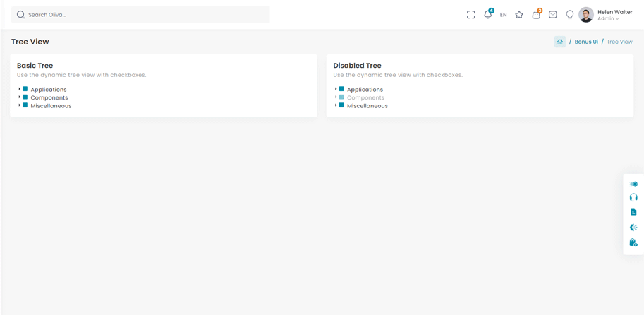
Task: Open the shopping cart icon
Action: [x=536, y=14]
